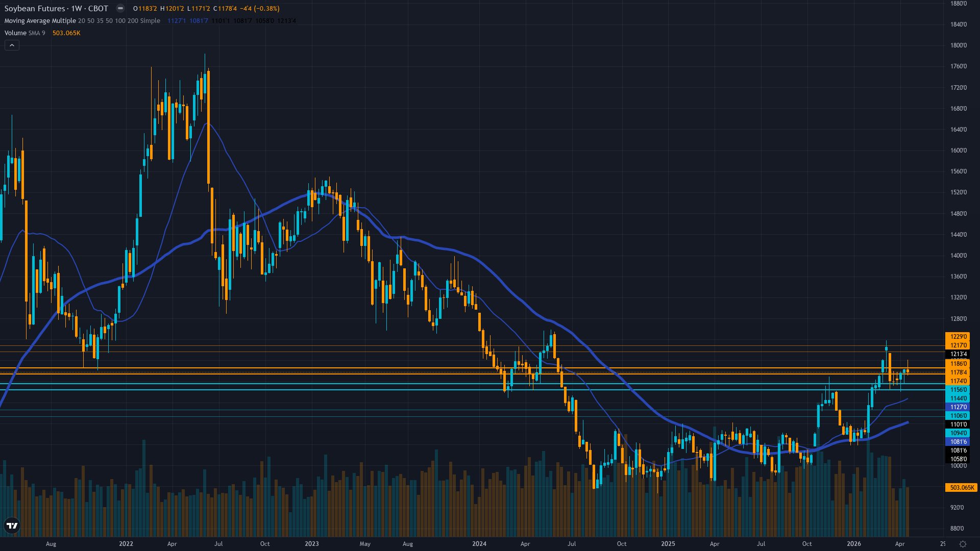Click the 2025 label on time axis
Screen dimensions: 980x551
pyautogui.click(x=668, y=544)
